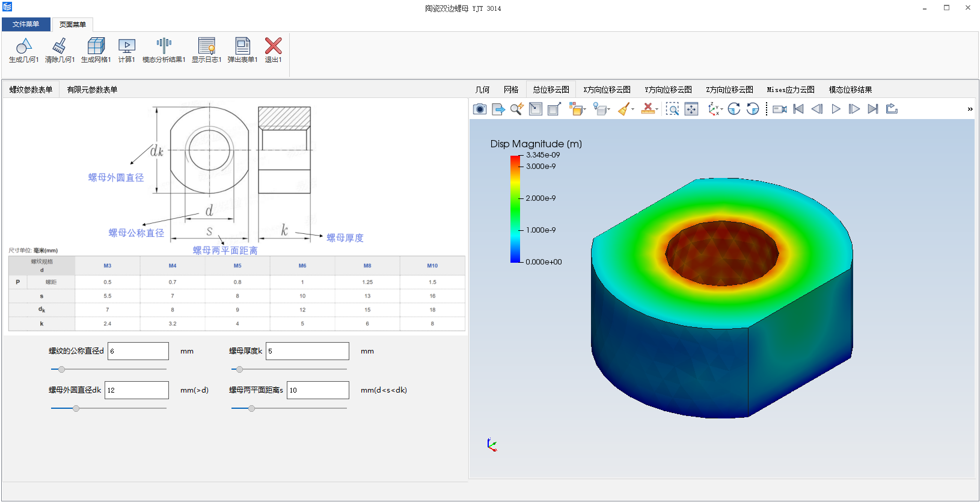The width and height of the screenshot is (980, 502).
Task: Click the XYZ axis triad in viewport
Action: [492, 445]
